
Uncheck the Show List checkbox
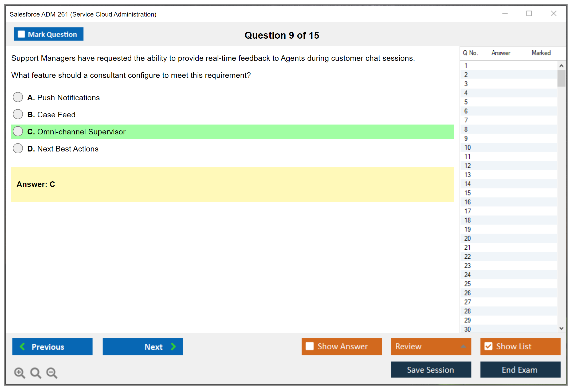click(488, 346)
